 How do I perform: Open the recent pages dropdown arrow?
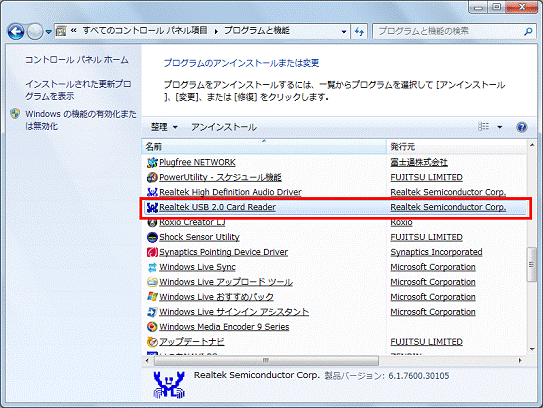[48, 32]
